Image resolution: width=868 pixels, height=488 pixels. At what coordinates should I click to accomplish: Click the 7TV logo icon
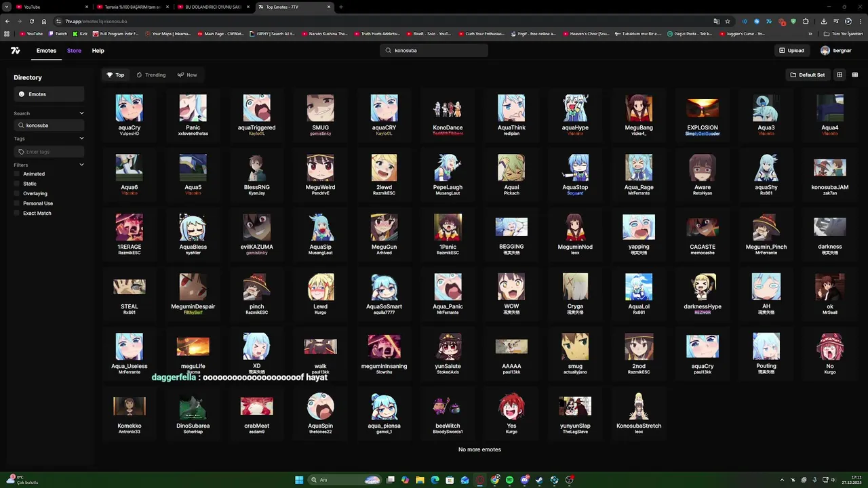16,51
